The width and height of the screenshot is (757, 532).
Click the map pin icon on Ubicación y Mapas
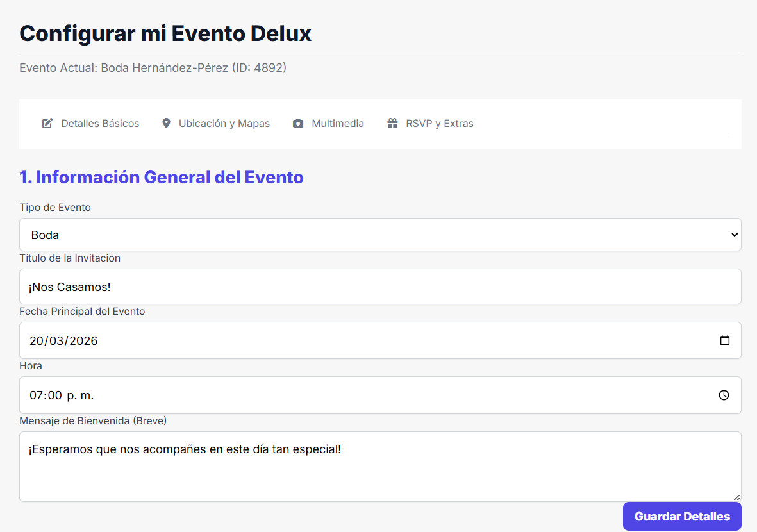pyautogui.click(x=167, y=122)
